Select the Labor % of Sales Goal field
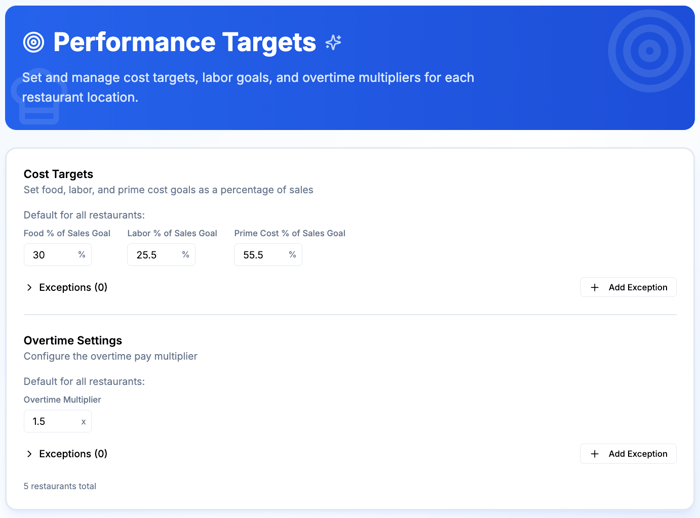 (x=153, y=255)
